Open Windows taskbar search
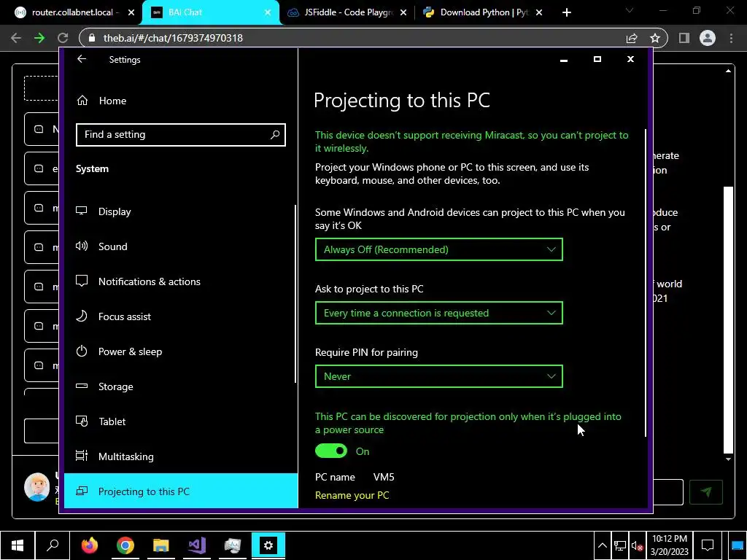The height and width of the screenshot is (560, 747). [53, 545]
